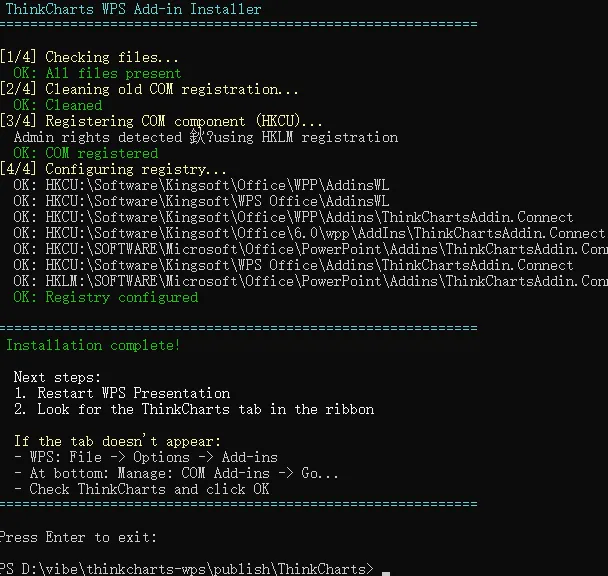Click the 'Office\WPP\Addins\ThinkChartsAddin.Connect' line

coord(293,217)
